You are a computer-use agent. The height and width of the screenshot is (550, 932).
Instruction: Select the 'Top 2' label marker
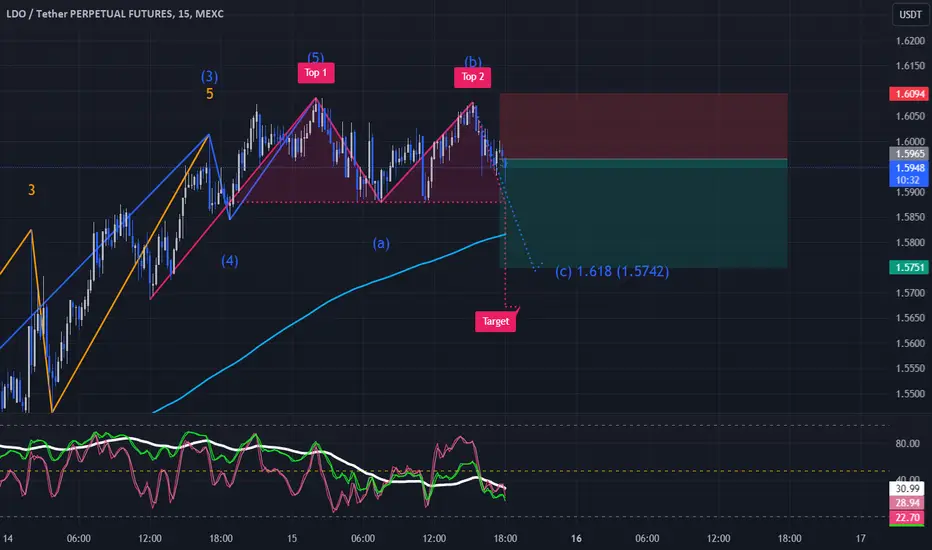point(473,77)
